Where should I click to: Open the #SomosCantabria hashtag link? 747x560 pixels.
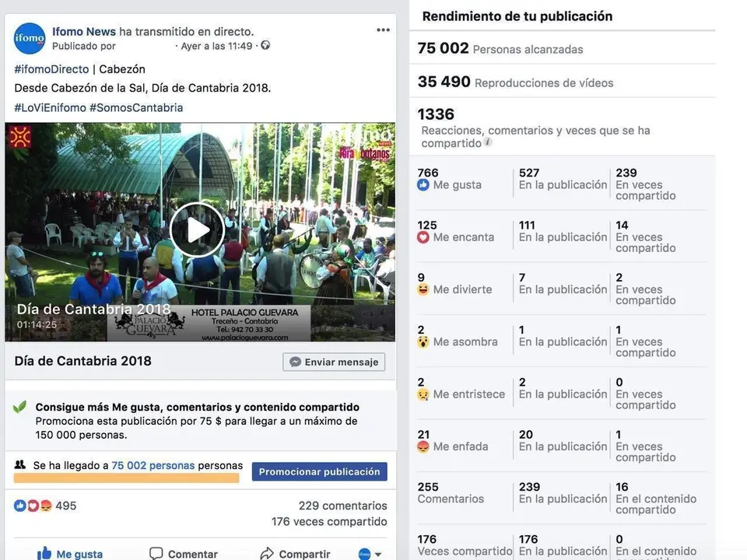pos(136,107)
